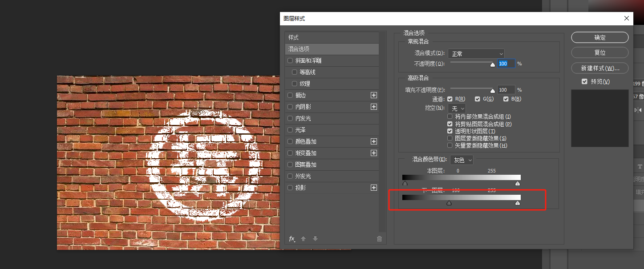The width and height of the screenshot is (644, 269).
Task: Enable the 图案叠加 (Pattern Overlay) checkbox
Action: pos(290,165)
